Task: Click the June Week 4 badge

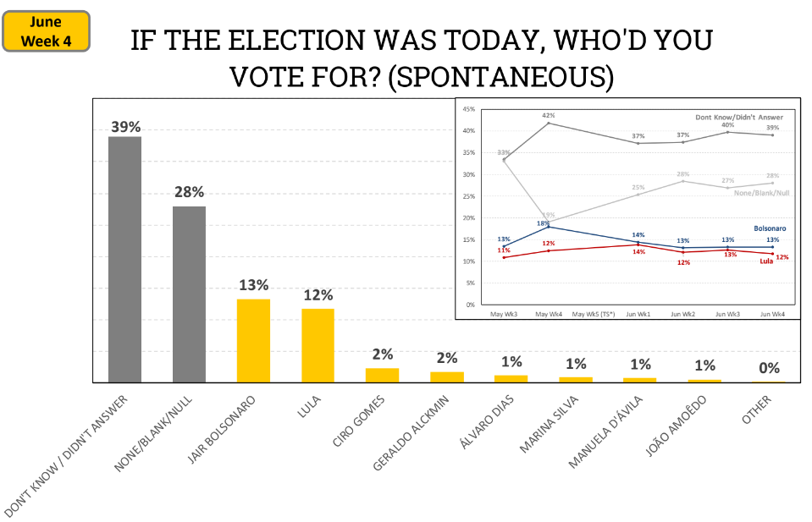Action: (x=46, y=31)
